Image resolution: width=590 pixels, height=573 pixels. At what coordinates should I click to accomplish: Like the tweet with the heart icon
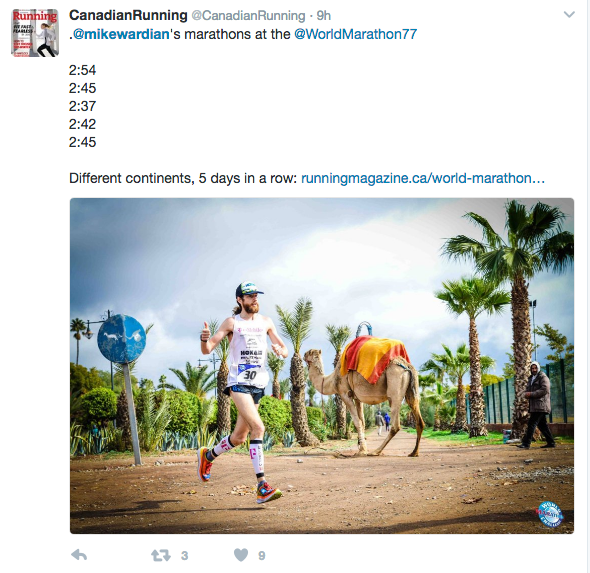(x=241, y=555)
